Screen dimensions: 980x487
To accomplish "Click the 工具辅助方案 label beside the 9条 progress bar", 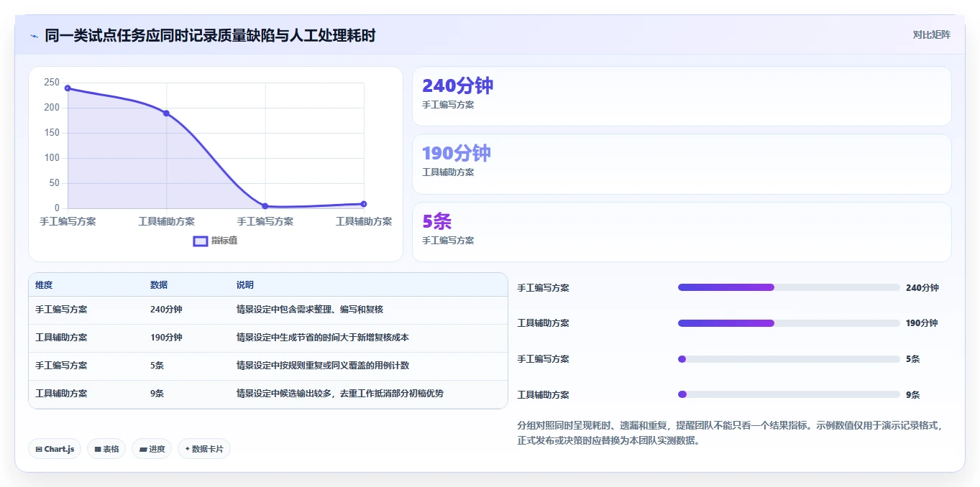I will coord(544,395).
